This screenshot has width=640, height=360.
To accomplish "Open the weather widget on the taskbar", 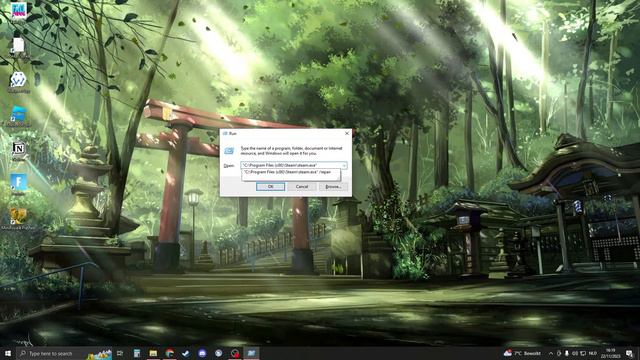I will click(x=522, y=353).
